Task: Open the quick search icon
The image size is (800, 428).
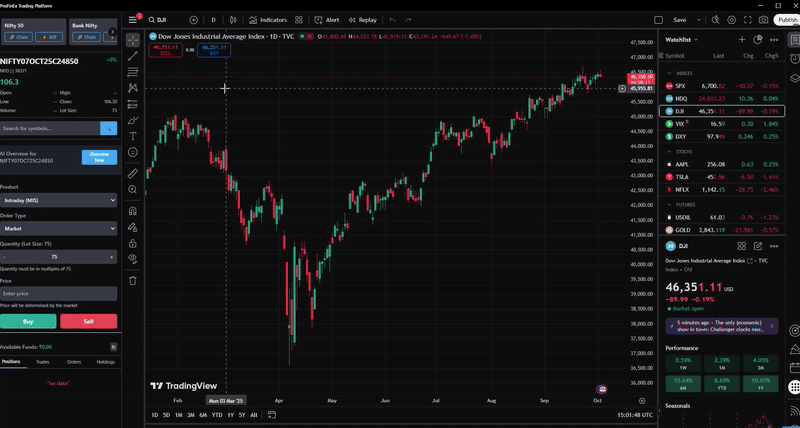Action: (x=715, y=20)
